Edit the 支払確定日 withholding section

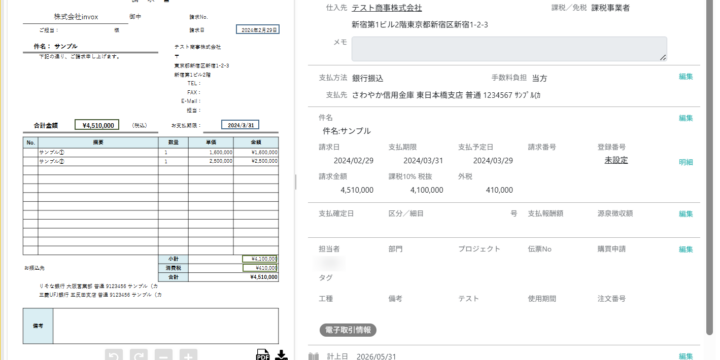point(686,214)
